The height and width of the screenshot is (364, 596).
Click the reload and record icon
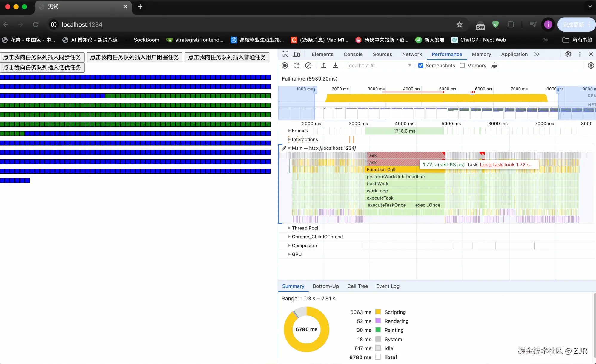tap(297, 66)
